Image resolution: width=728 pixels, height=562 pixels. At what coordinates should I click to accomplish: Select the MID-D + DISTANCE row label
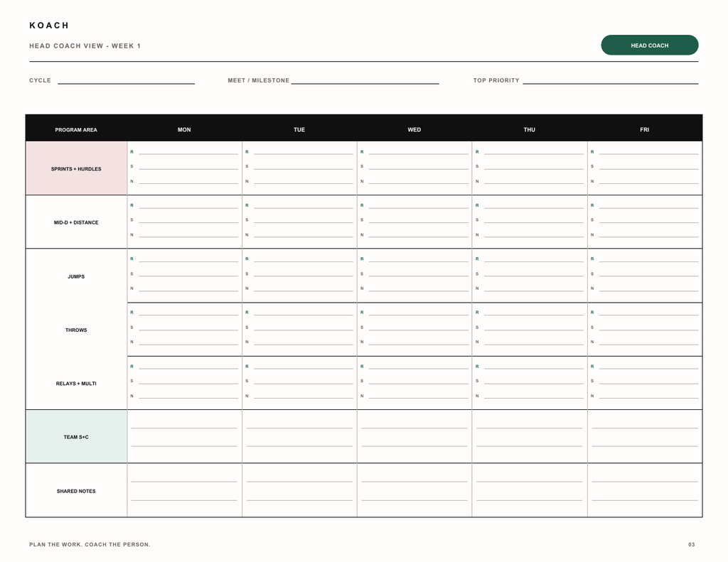coord(76,222)
